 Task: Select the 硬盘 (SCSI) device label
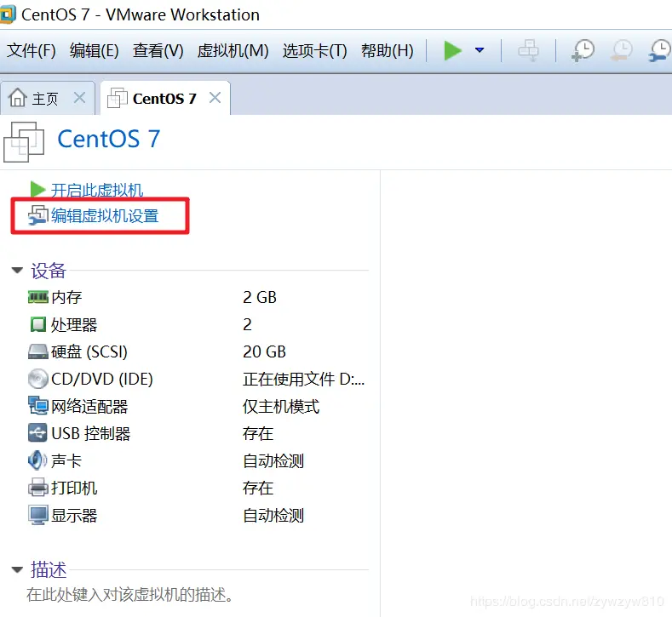89,352
